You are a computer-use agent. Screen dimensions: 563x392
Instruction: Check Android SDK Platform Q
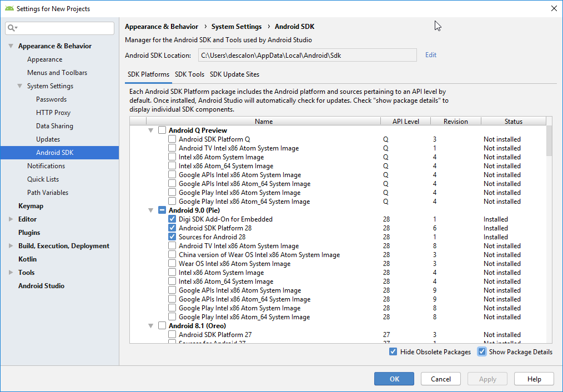point(172,139)
